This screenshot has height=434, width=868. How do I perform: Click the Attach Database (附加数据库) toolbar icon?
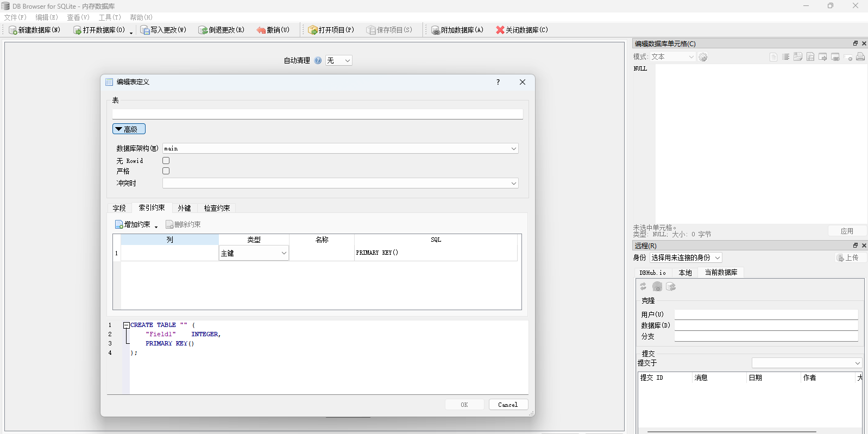click(x=436, y=30)
